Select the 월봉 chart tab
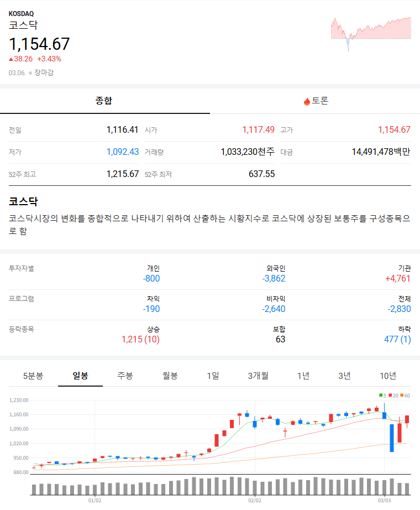 [x=170, y=376]
